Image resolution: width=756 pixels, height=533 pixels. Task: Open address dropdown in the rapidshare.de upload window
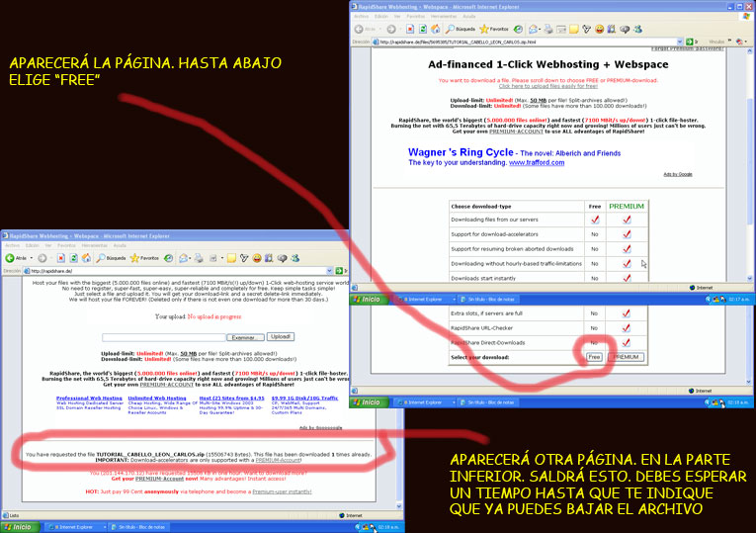329,271
